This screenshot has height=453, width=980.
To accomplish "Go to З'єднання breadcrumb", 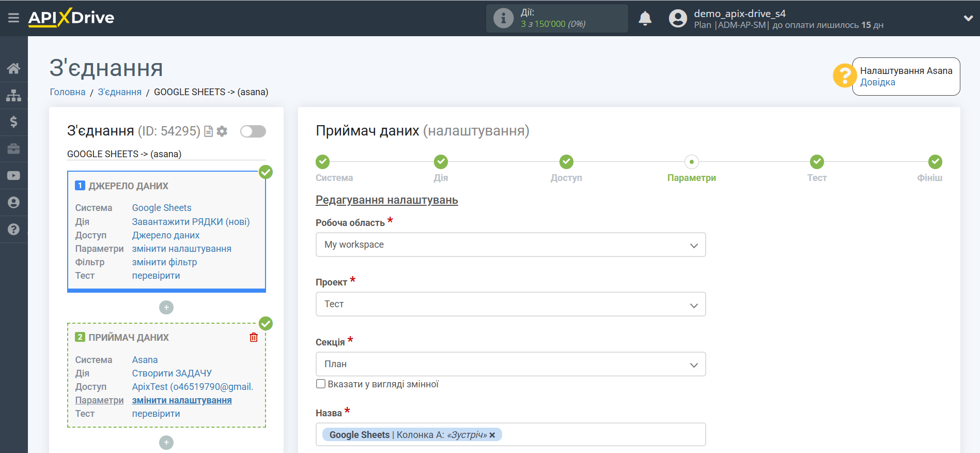I will [x=120, y=92].
